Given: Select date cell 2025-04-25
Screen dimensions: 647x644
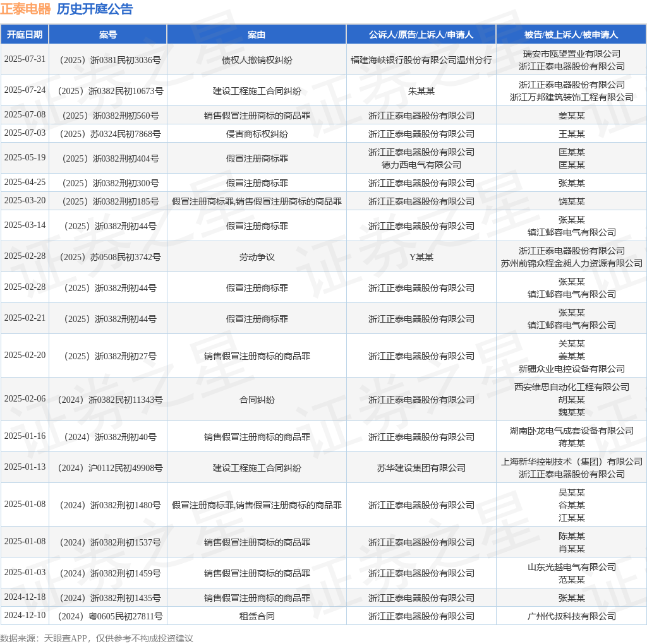Looking at the screenshot, I should (25, 182).
